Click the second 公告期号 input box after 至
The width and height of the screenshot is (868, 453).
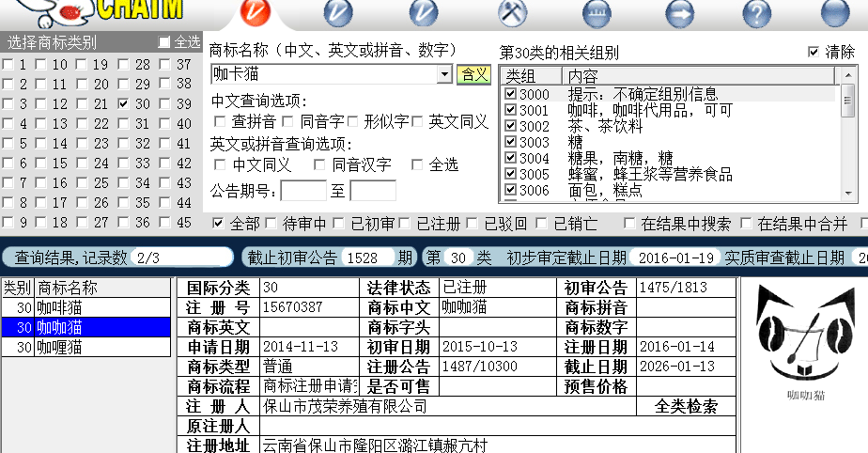tap(373, 191)
